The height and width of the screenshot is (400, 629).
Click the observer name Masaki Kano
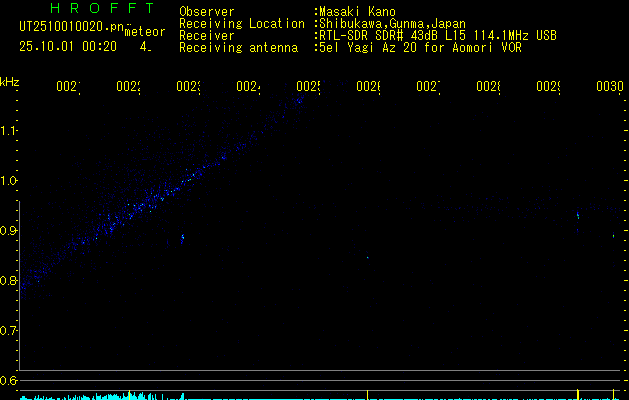pos(357,12)
